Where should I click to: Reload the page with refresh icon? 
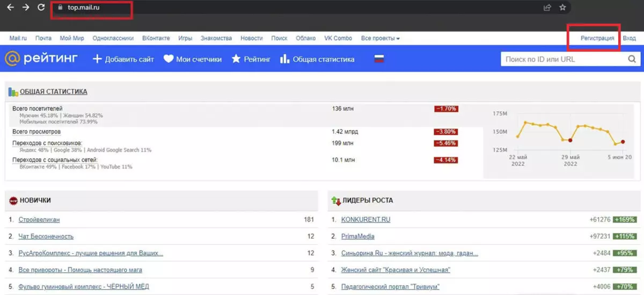(41, 8)
